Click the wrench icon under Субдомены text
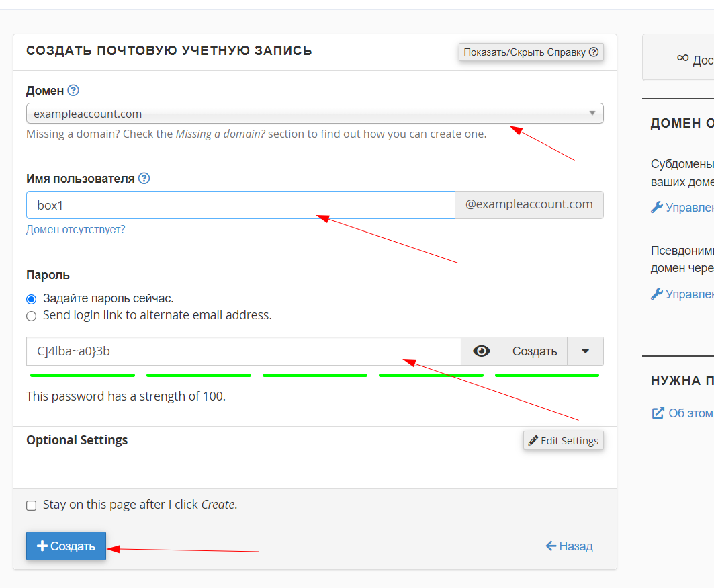The width and height of the screenshot is (714, 588). tap(657, 208)
